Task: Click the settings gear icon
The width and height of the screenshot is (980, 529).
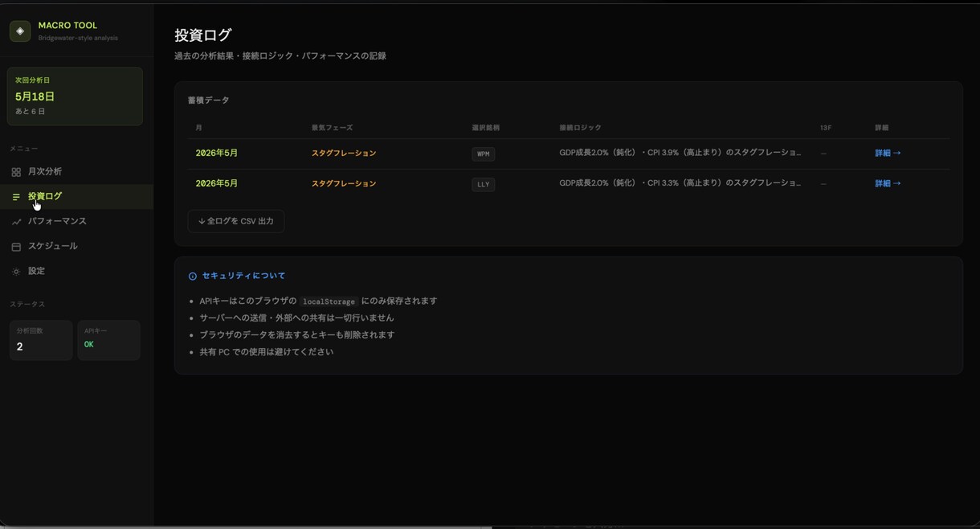Action: [x=16, y=272]
